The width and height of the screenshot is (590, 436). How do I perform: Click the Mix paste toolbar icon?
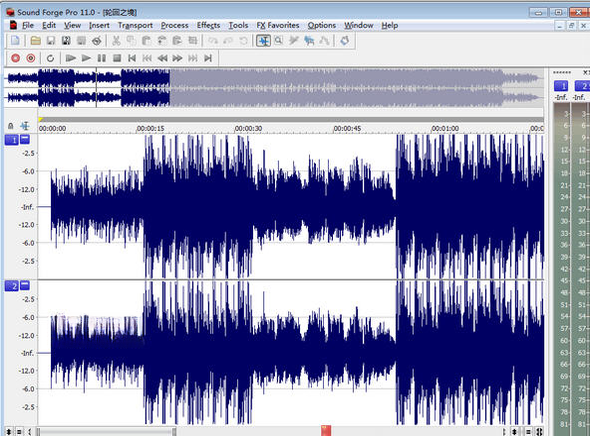[x=162, y=40]
